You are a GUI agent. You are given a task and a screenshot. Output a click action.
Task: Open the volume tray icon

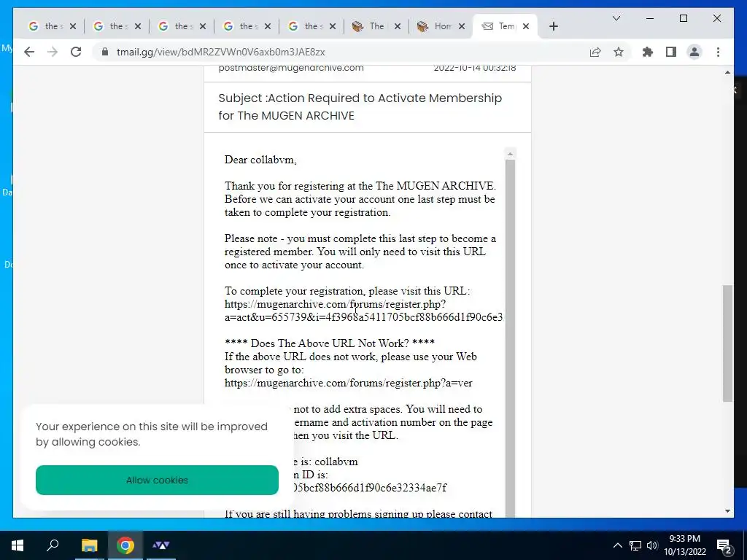click(x=652, y=545)
